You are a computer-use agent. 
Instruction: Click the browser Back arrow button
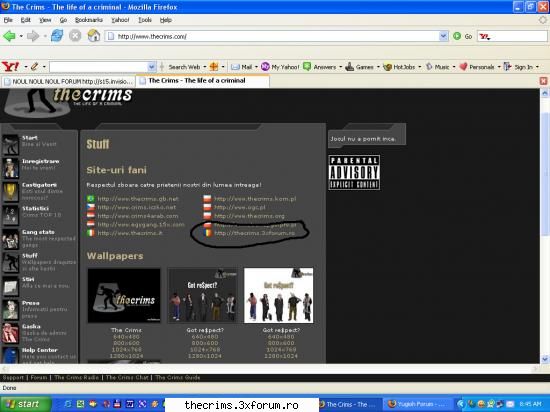click(9, 36)
